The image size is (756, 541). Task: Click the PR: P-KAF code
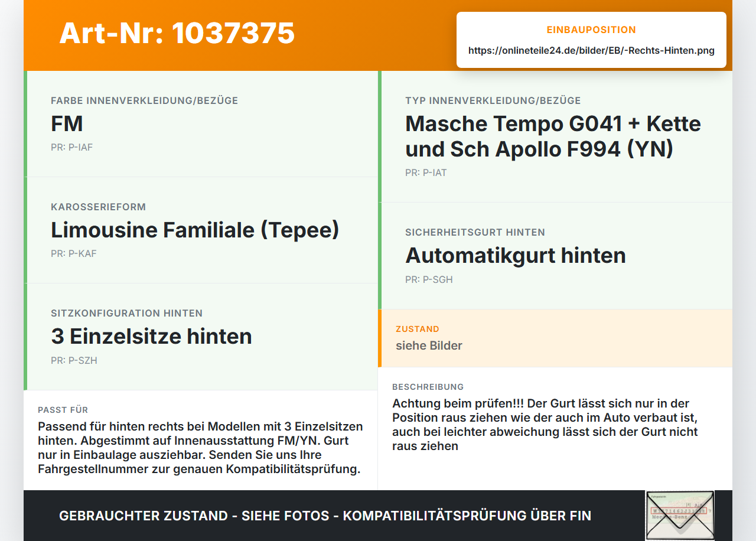click(73, 254)
